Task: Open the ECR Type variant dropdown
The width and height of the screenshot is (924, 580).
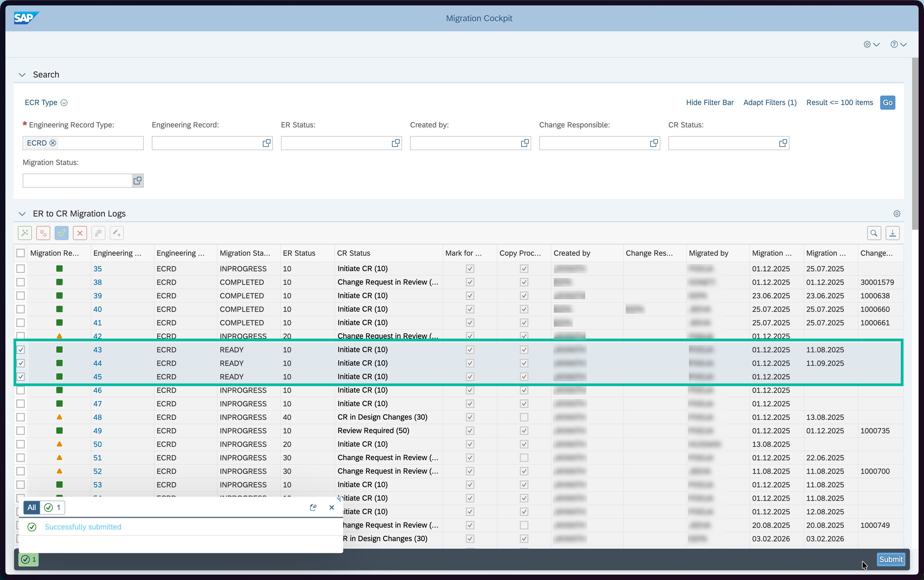Action: tap(64, 102)
